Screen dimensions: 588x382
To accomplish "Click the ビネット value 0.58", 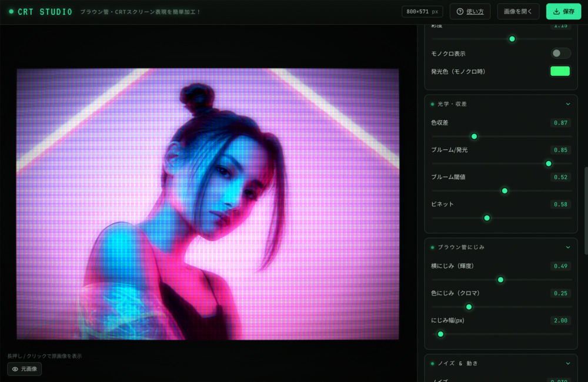I will coord(560,205).
